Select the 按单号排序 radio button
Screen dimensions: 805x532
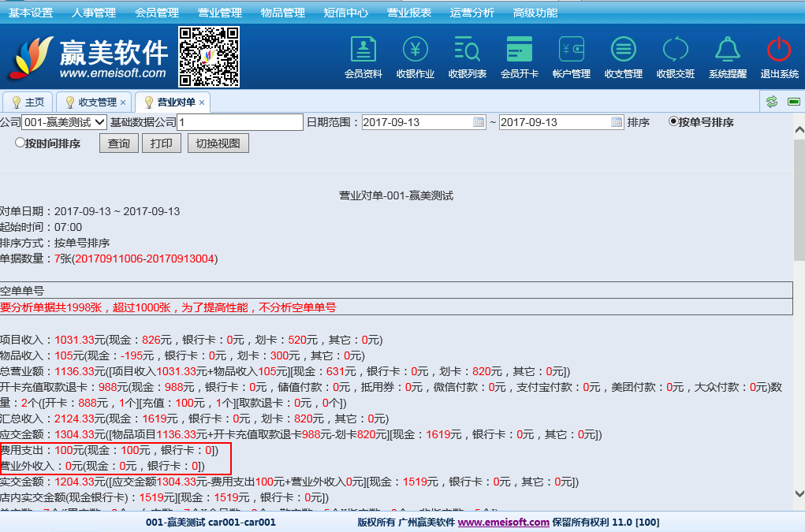673,121
